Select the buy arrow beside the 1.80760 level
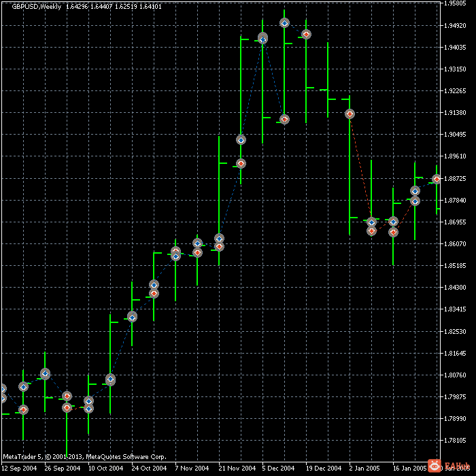The image size is (476, 476). 110,379
